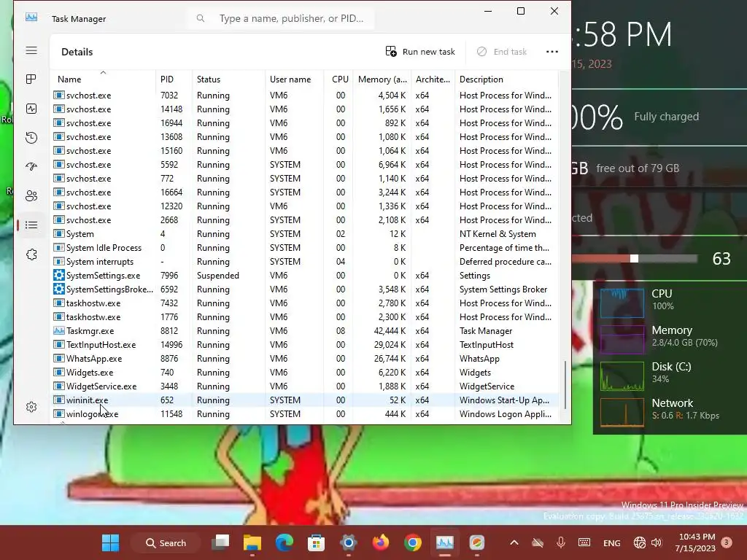The width and height of the screenshot is (747, 560).
Task: Sort by the Status column header
Action: 228,79
